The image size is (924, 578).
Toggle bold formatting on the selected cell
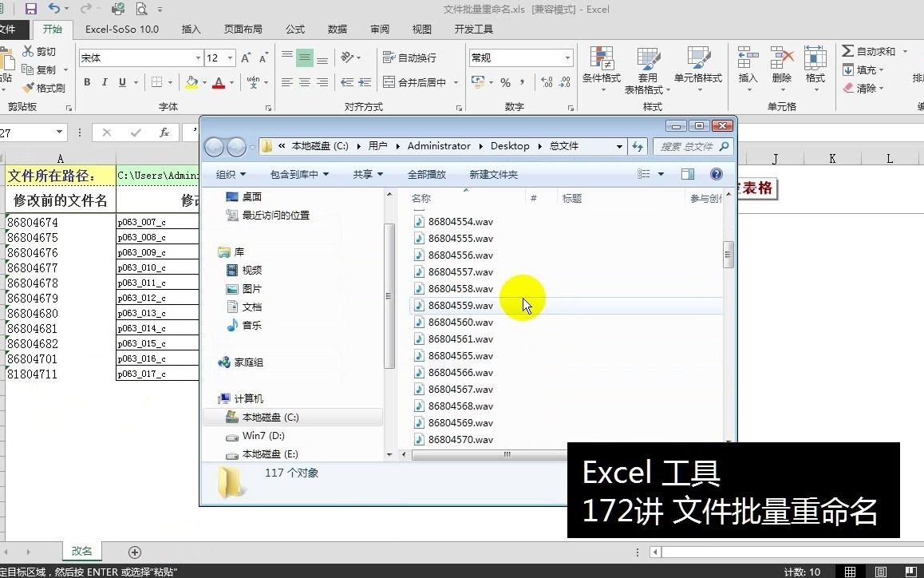86,82
